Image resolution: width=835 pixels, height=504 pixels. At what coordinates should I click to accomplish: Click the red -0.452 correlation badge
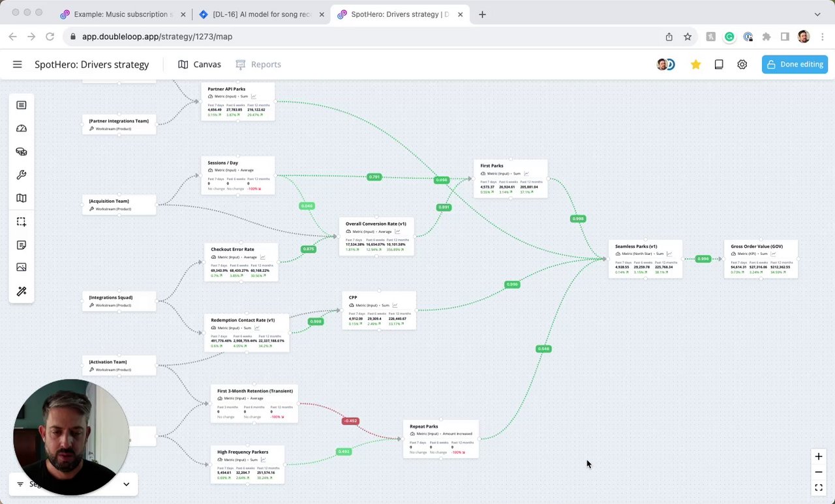[x=350, y=421]
